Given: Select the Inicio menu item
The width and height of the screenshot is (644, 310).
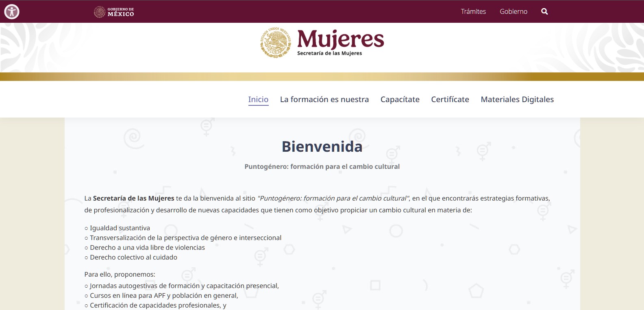Looking at the screenshot, I should [x=258, y=99].
